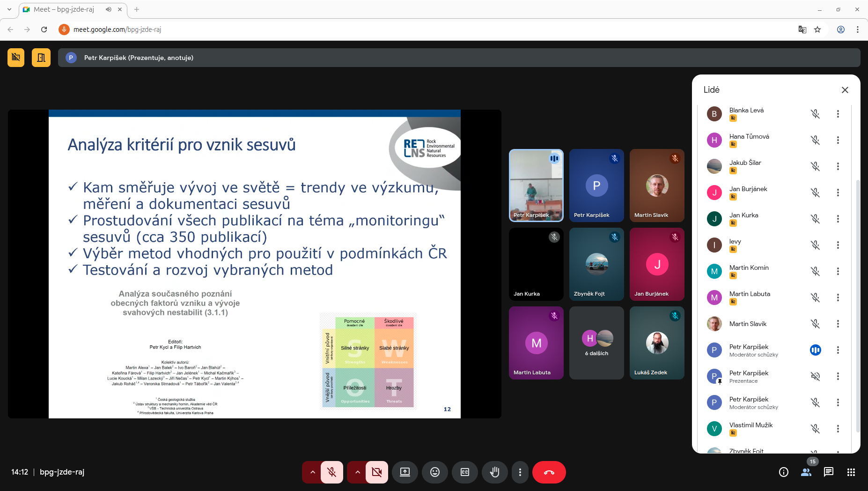
Task: Open more options for Blanka Levá
Action: click(838, 114)
